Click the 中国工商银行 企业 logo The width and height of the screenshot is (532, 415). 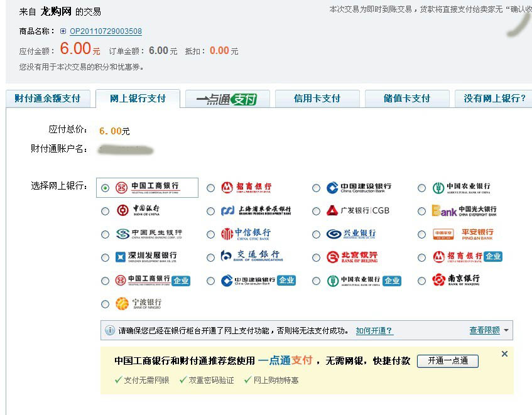(x=153, y=281)
